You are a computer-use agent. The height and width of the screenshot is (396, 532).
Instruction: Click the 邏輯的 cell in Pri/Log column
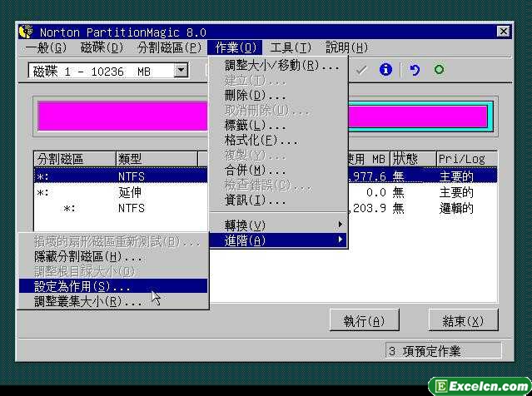tap(456, 208)
